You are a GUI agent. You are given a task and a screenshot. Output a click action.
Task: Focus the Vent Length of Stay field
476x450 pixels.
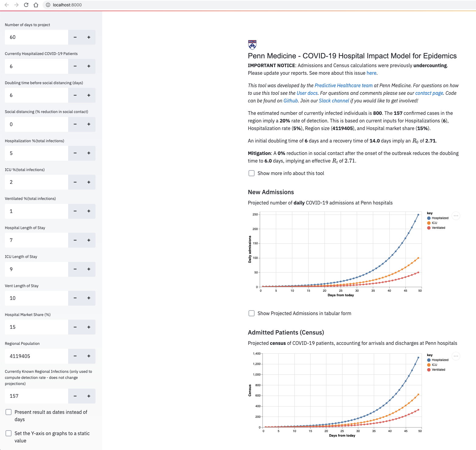tap(36, 298)
